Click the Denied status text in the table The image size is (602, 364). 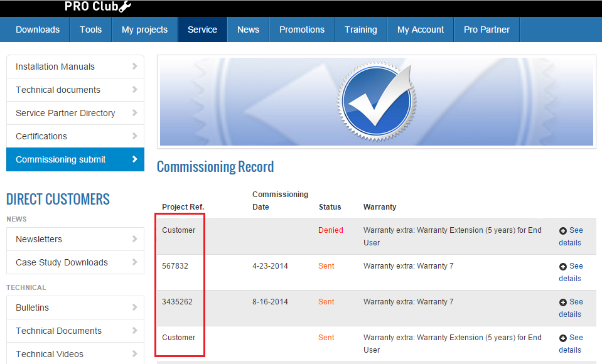[331, 230]
